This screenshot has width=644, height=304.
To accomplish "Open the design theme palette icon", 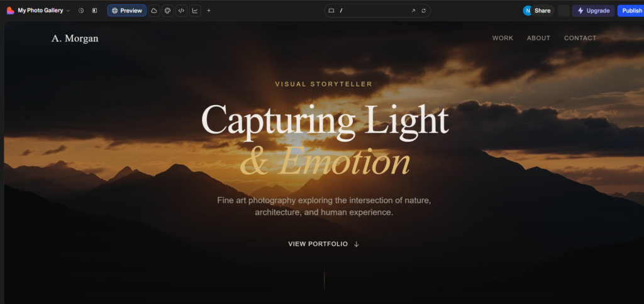I will click(x=167, y=11).
